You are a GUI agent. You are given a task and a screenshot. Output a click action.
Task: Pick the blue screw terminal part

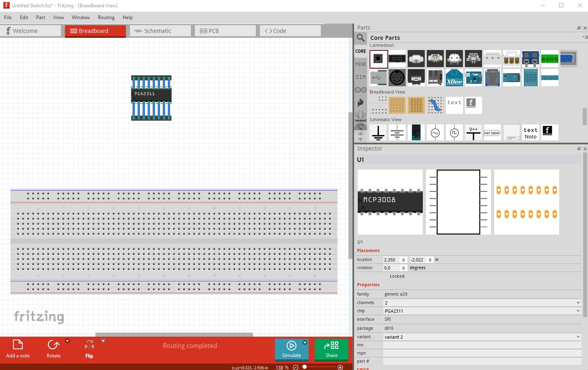pos(530,59)
